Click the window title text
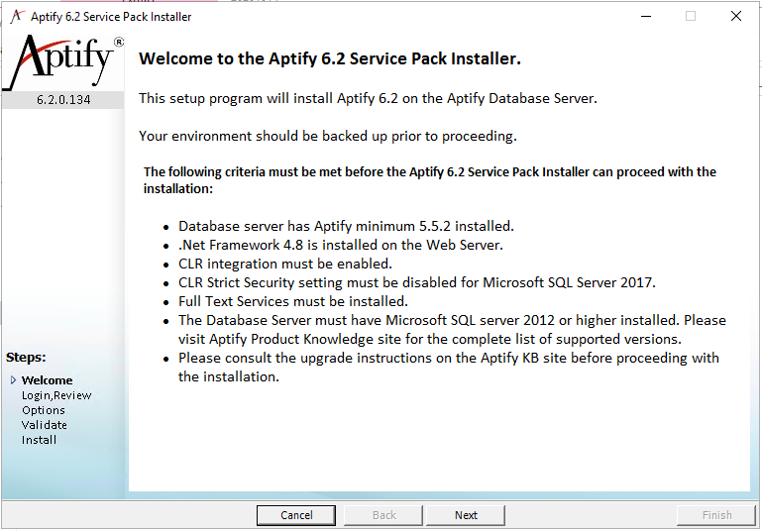Screen dimensions: 762x532 click(111, 17)
